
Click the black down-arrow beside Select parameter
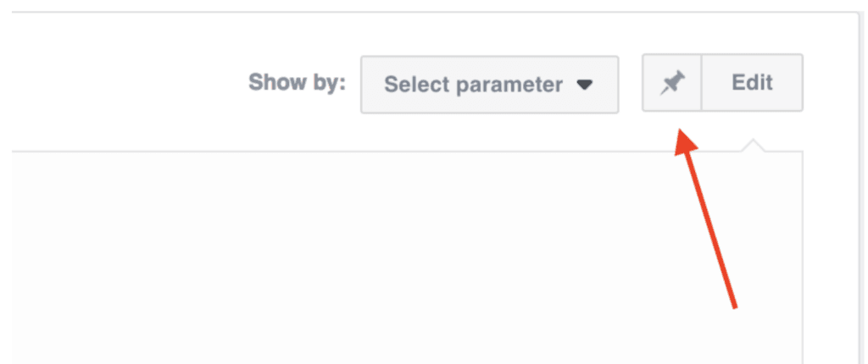point(585,85)
